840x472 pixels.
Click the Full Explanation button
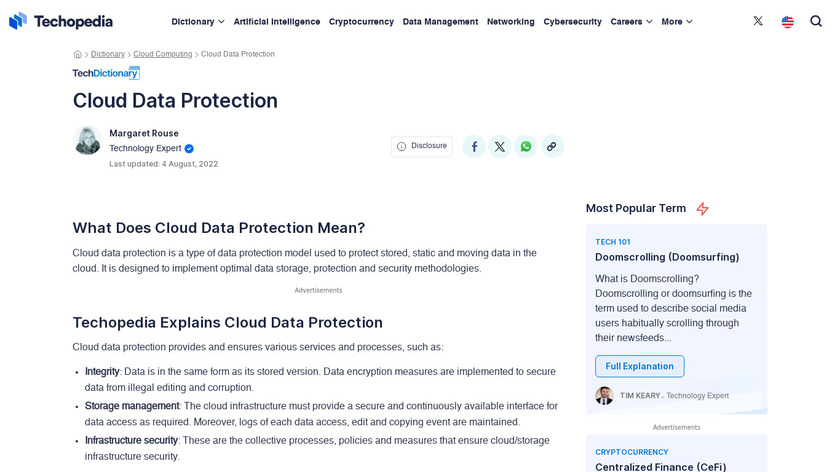[x=640, y=366]
